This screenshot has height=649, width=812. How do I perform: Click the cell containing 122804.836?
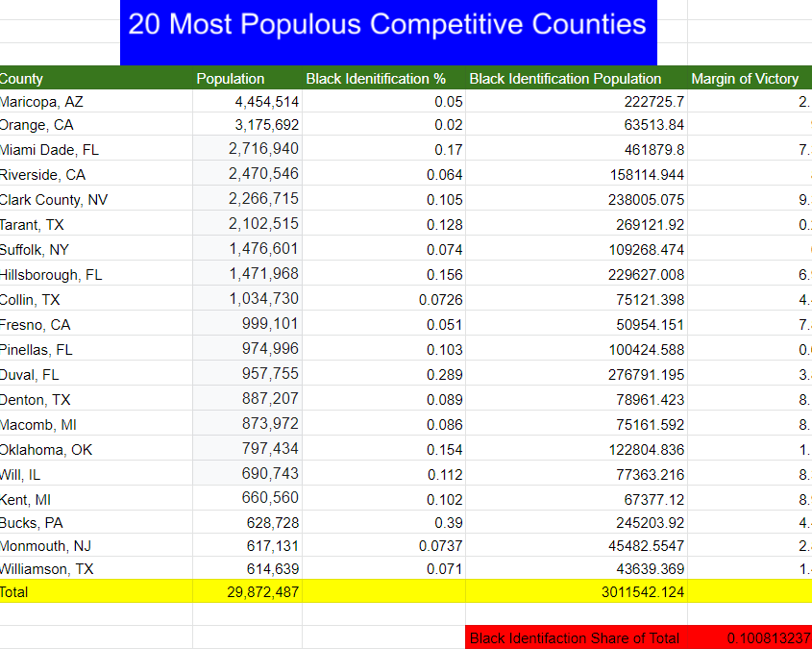point(577,447)
